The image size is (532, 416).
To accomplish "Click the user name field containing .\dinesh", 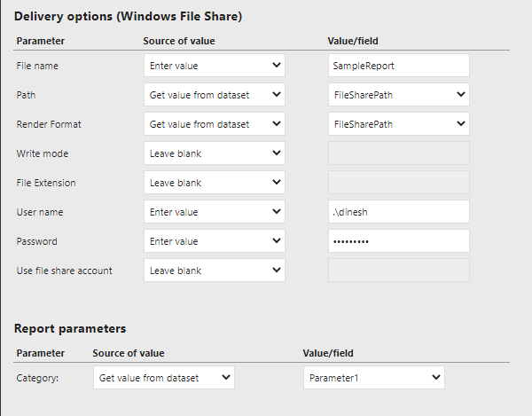I will click(398, 212).
